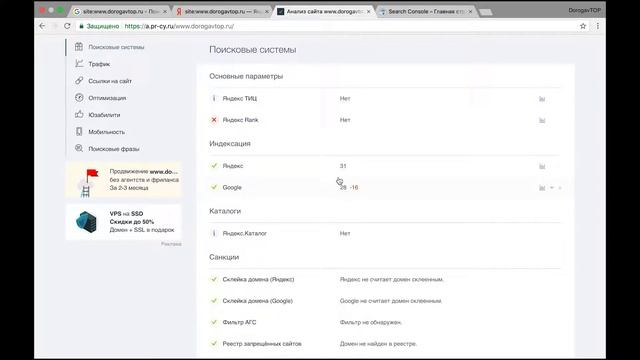
Task: Open a new tab with the new tab button
Action: (x=485, y=12)
